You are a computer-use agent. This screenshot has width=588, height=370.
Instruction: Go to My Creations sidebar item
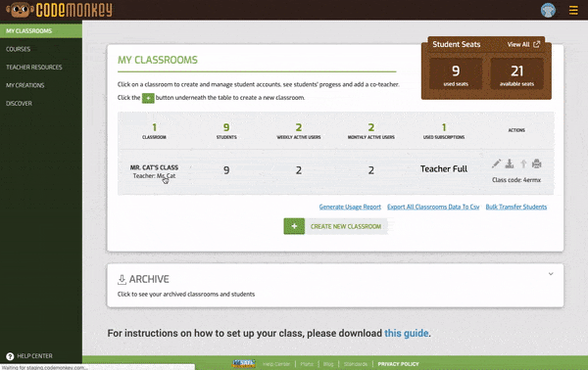tap(25, 85)
